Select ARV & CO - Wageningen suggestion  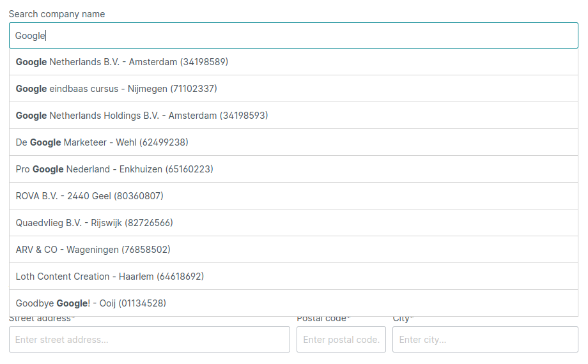293,250
